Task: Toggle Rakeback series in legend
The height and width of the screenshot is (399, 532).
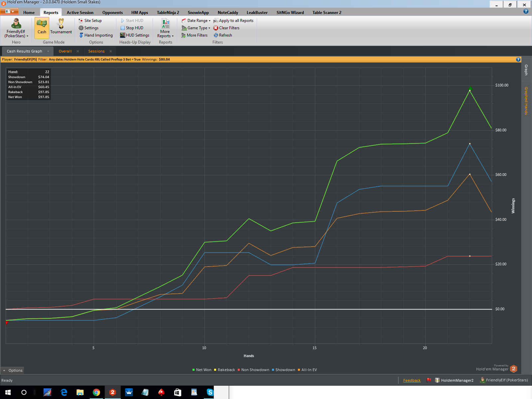Action: pyautogui.click(x=224, y=370)
